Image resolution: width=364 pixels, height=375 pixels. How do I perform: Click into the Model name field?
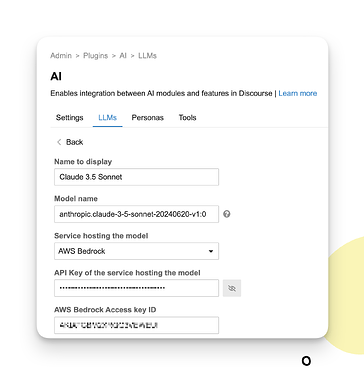point(136,214)
